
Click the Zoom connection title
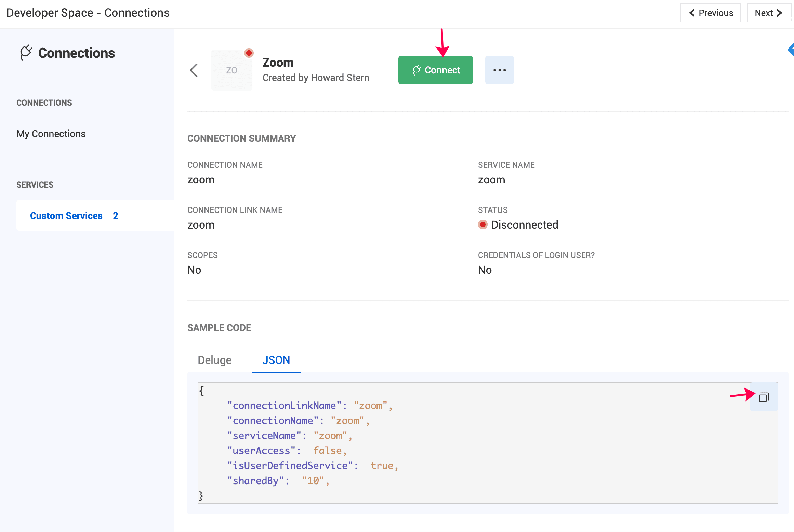(x=278, y=62)
